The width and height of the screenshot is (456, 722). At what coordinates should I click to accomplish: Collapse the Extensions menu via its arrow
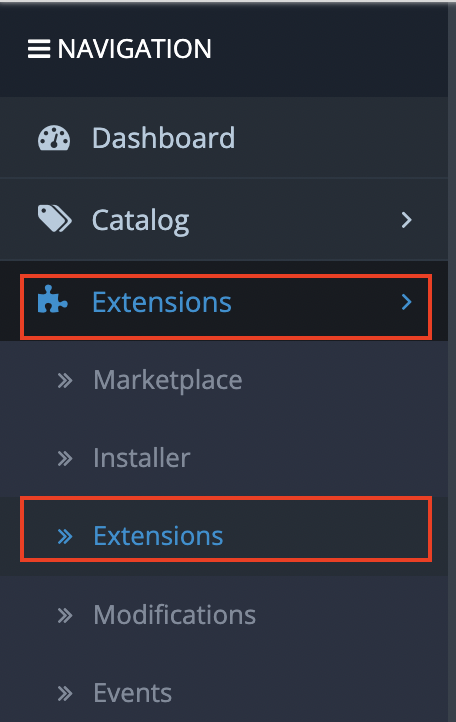[406, 302]
